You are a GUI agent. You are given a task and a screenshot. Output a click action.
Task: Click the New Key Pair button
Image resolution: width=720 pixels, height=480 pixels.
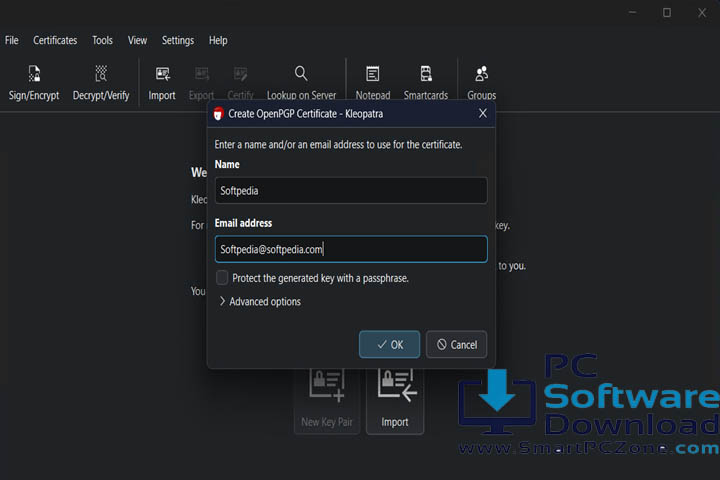coord(326,400)
